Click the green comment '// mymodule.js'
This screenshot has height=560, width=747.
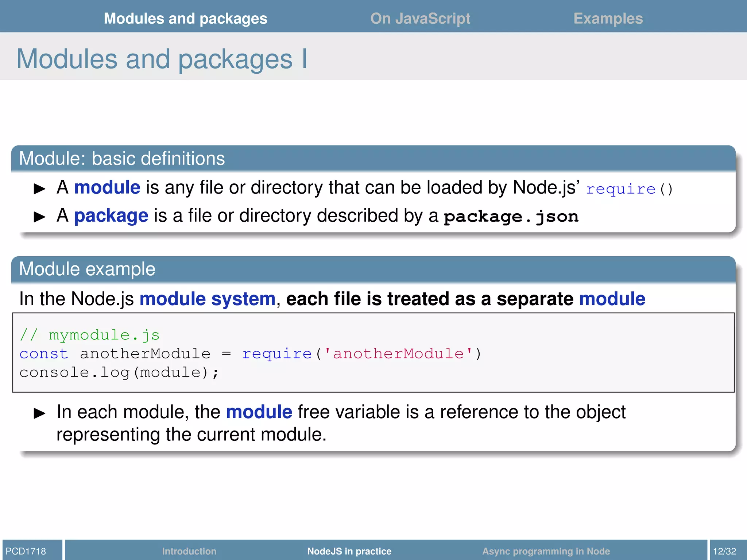(x=90, y=335)
